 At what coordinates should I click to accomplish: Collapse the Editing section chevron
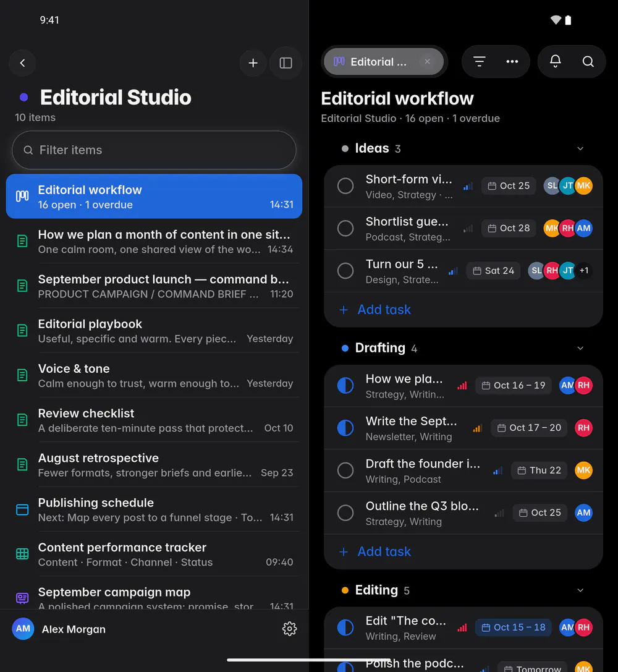(x=580, y=590)
